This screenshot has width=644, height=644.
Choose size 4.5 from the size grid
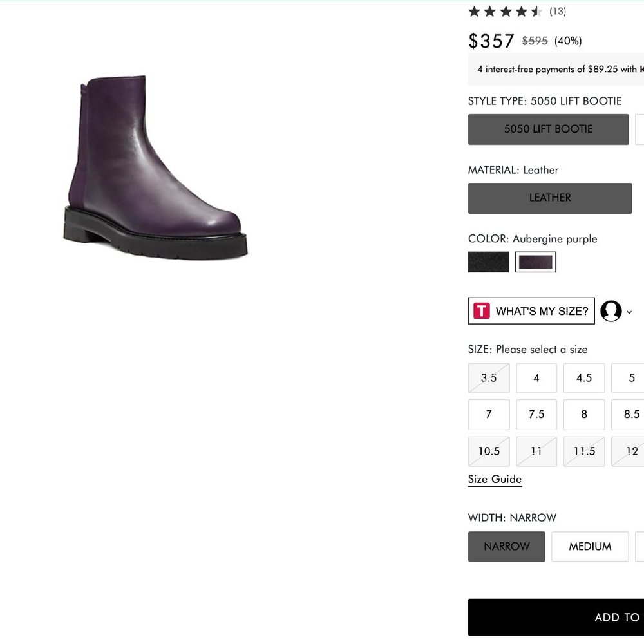[x=583, y=378]
